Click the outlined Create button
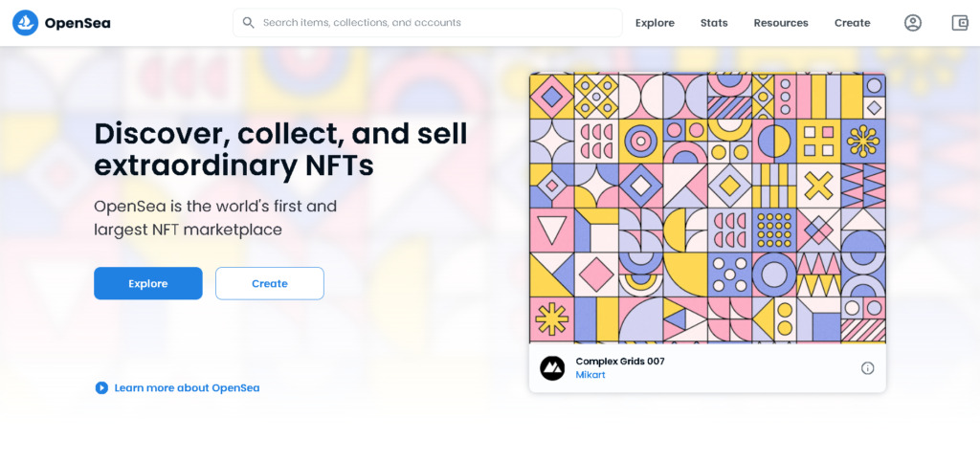 269,284
